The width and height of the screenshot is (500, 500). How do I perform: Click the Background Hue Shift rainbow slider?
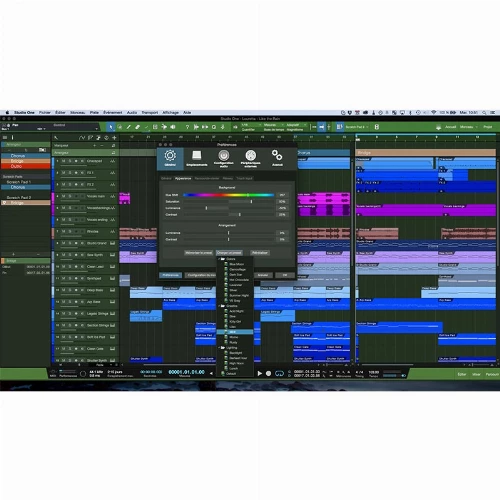(x=229, y=195)
